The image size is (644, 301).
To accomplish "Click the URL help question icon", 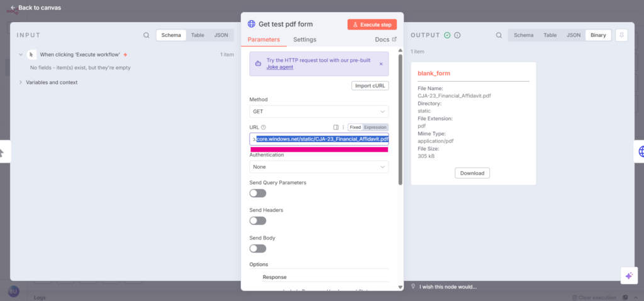I will click(264, 127).
